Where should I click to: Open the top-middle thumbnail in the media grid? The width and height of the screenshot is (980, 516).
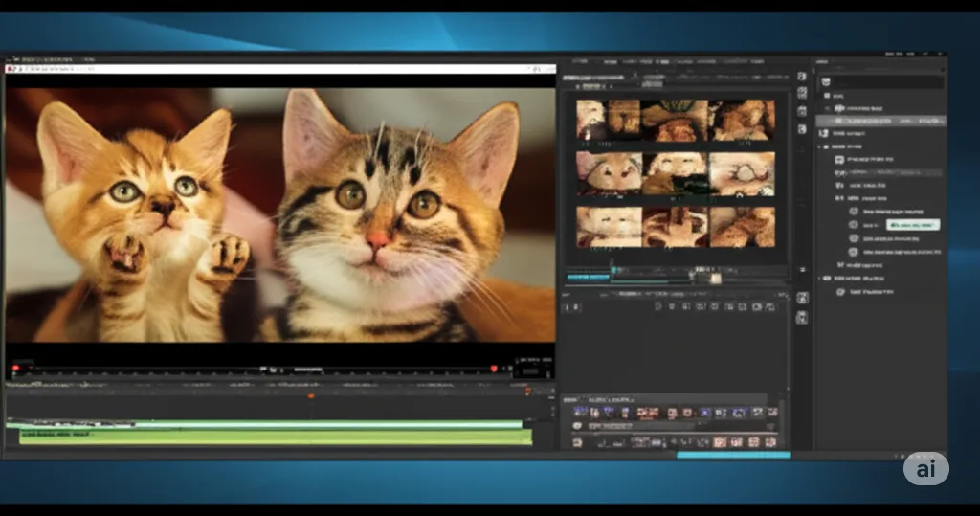coord(675,120)
